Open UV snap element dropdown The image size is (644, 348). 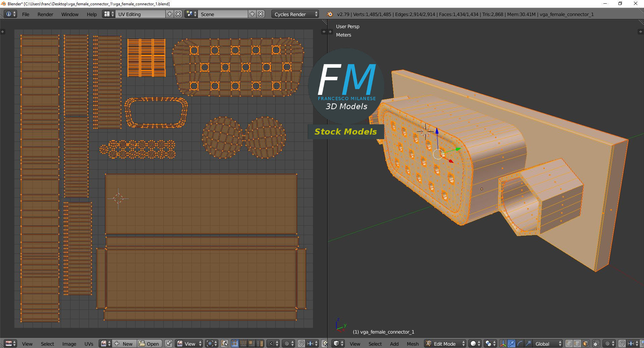coord(312,344)
